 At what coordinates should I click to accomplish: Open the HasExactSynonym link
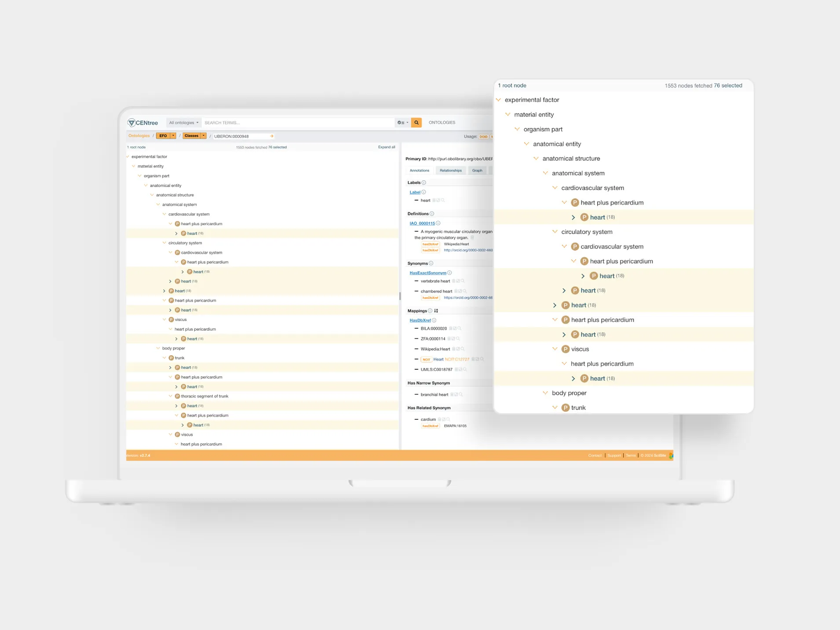[x=428, y=273]
